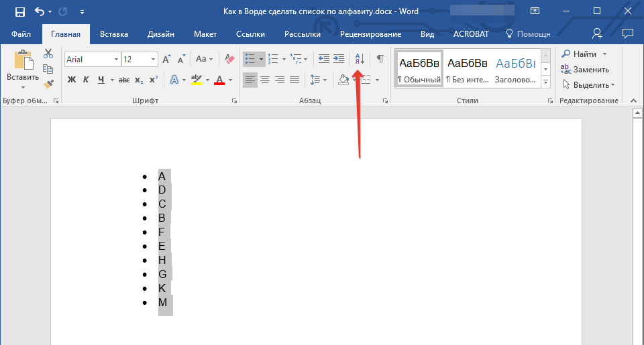Expand the Styles gallery with the More arrow
Screen dimensions: 644x345
point(545,82)
